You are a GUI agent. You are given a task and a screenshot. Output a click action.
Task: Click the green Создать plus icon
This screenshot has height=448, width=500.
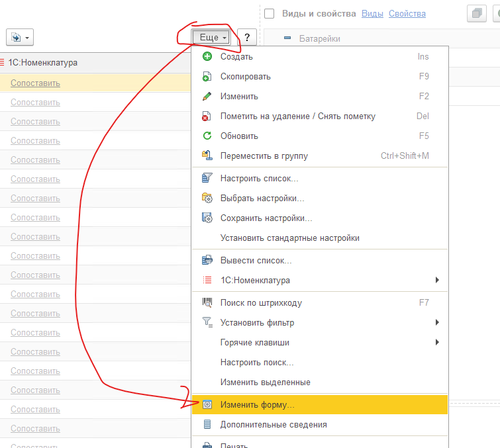click(207, 57)
